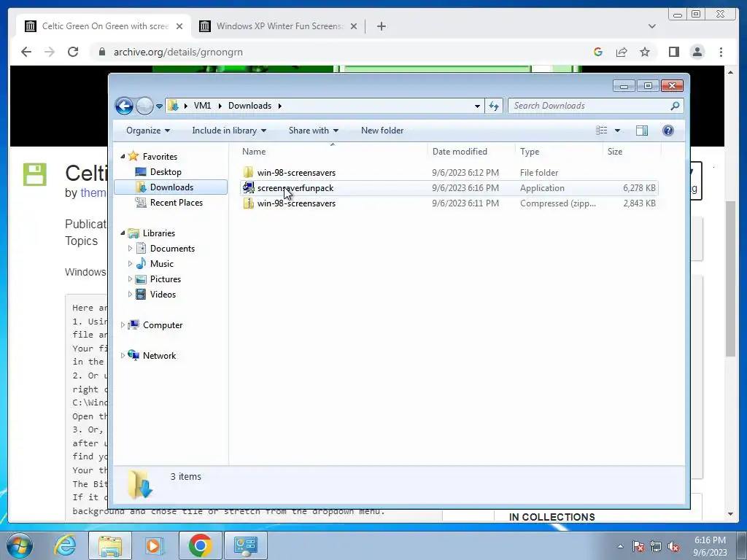The height and width of the screenshot is (560, 747).
Task: Bookmark this page with the star icon
Action: [645, 52]
